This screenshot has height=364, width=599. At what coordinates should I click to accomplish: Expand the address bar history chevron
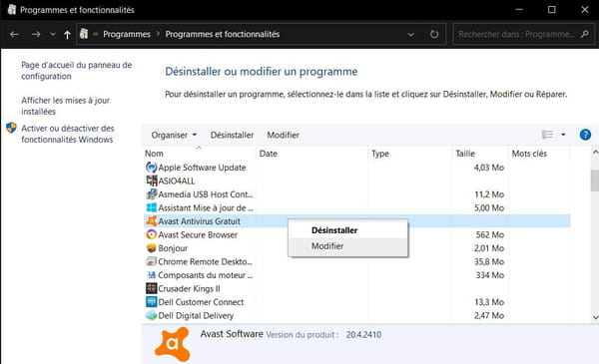click(410, 35)
